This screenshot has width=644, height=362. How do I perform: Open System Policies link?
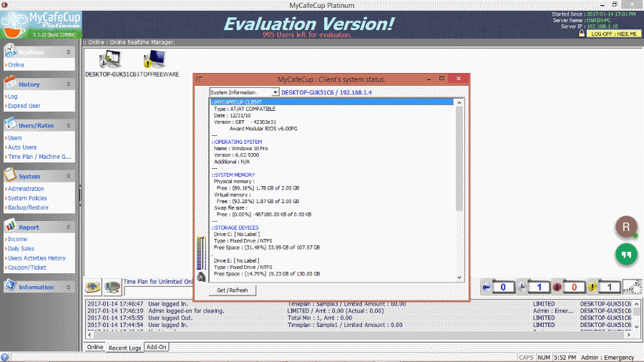click(27, 198)
